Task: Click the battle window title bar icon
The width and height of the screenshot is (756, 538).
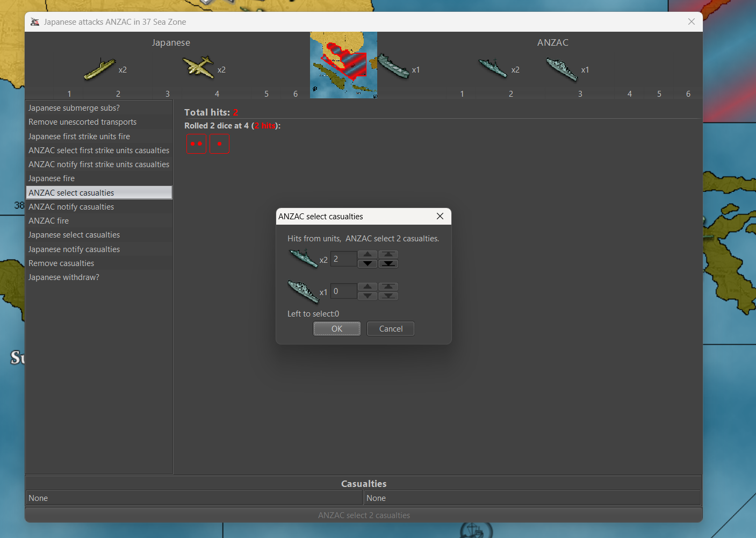Action: (35, 22)
